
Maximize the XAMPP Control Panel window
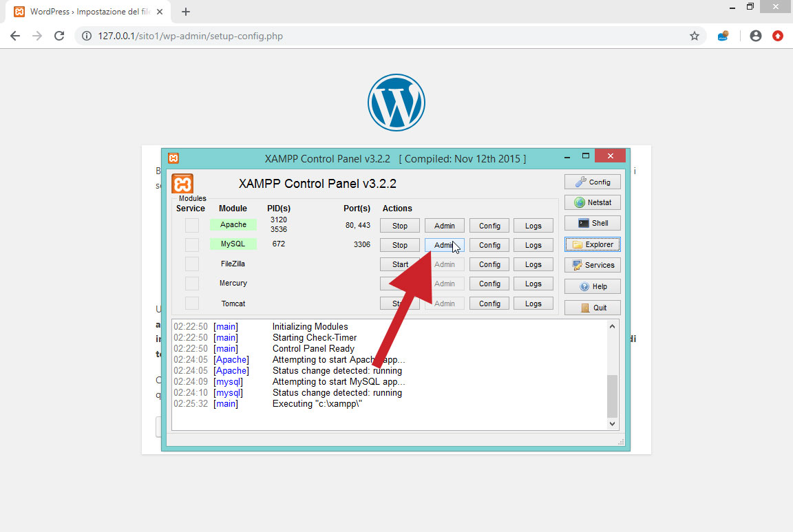(x=586, y=156)
